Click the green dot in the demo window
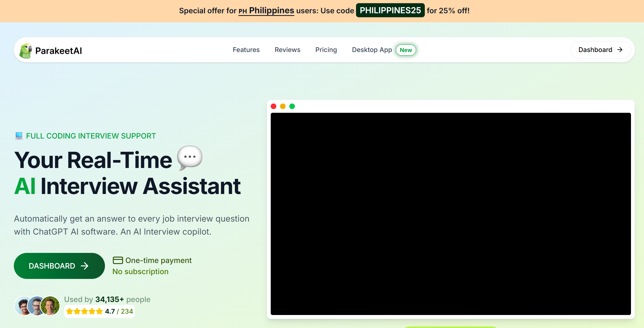Viewport: 644px width, 328px height. click(292, 106)
